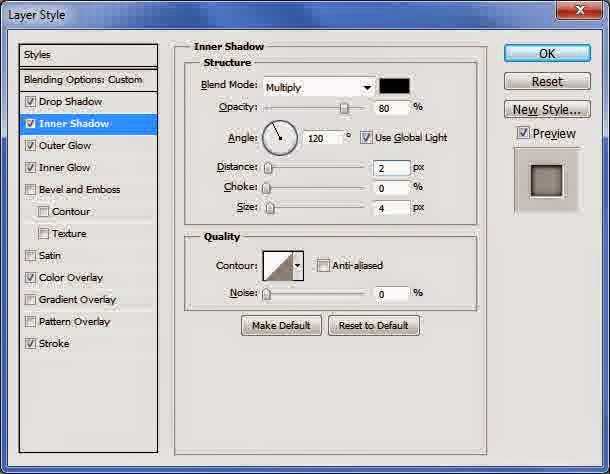Click the Reset button
The image size is (610, 474).
point(547,82)
